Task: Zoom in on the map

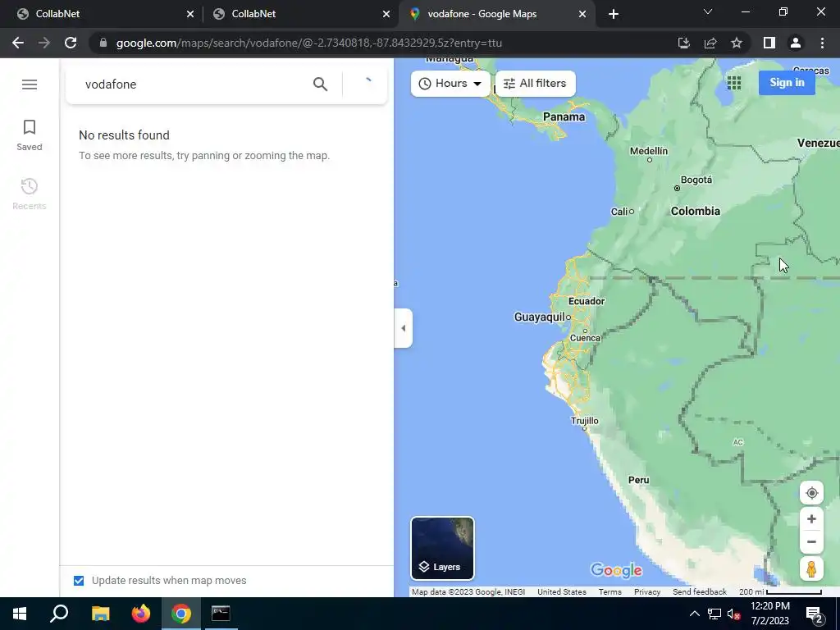Action: 811,519
